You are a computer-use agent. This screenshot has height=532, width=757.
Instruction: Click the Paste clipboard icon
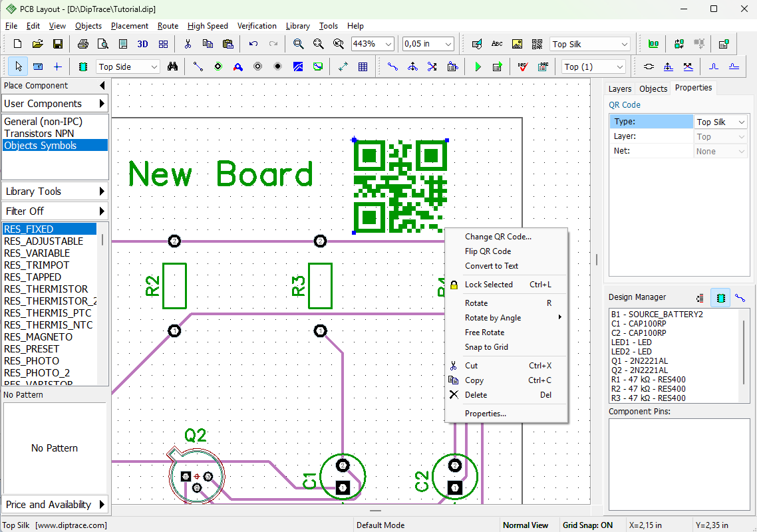[228, 44]
